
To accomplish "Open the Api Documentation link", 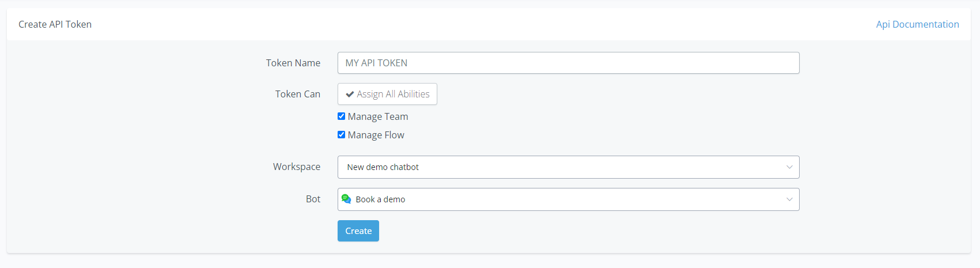I will coord(917,24).
